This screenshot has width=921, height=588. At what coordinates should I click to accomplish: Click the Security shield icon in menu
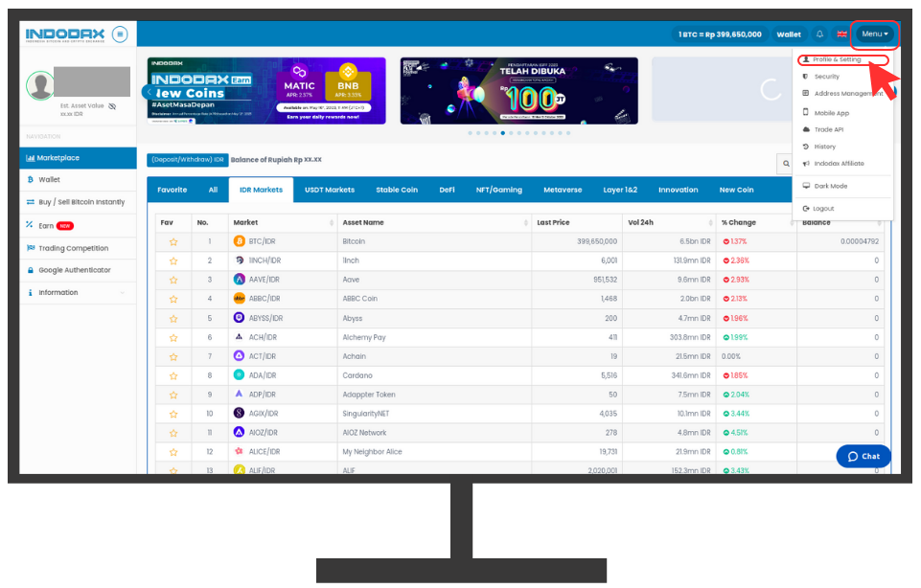coord(805,77)
